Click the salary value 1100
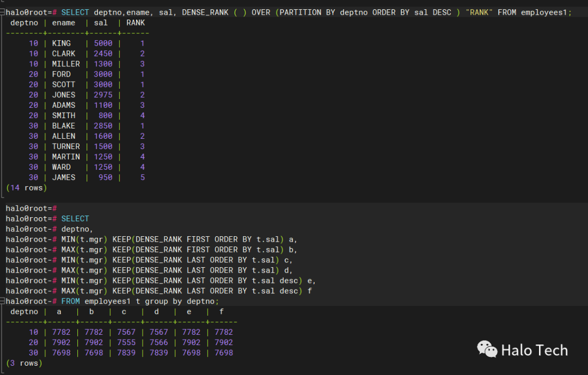This screenshot has width=588, height=375. [x=103, y=106]
